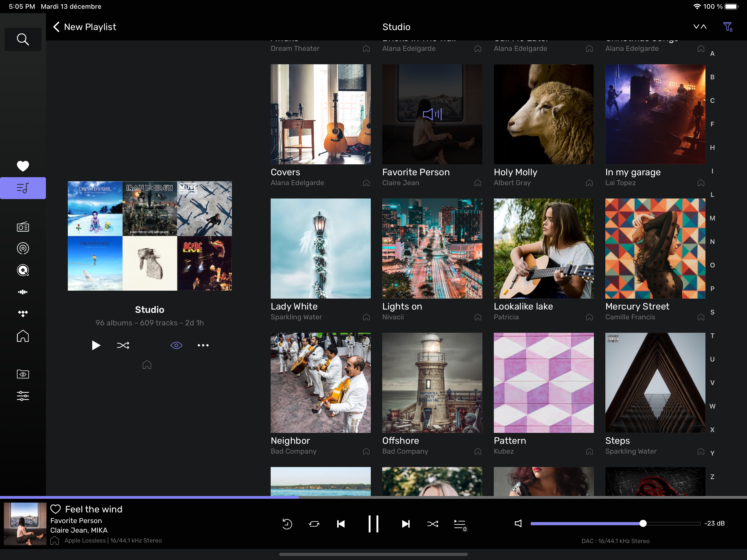Jump to letter T in index
Image resolution: width=747 pixels, height=560 pixels.
coord(712,336)
